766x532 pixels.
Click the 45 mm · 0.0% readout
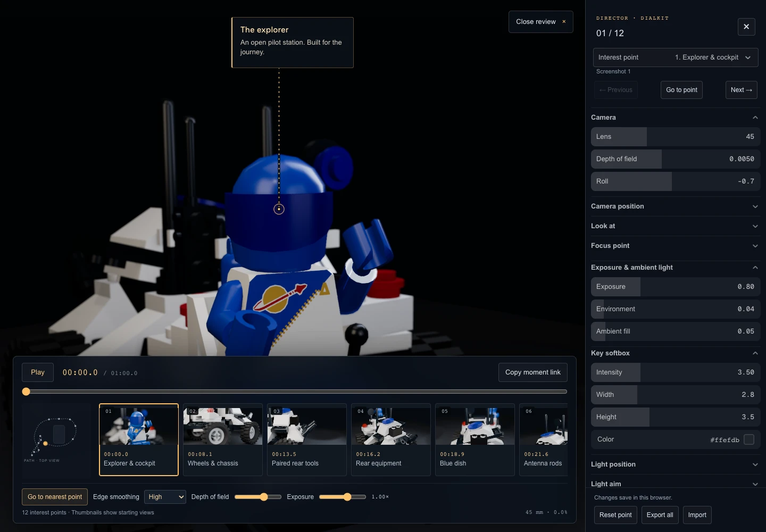click(546, 512)
